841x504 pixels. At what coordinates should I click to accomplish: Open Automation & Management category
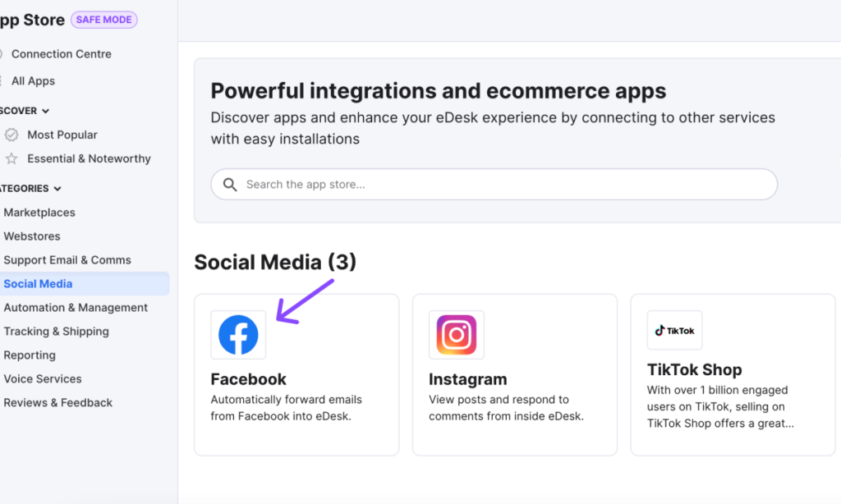76,308
